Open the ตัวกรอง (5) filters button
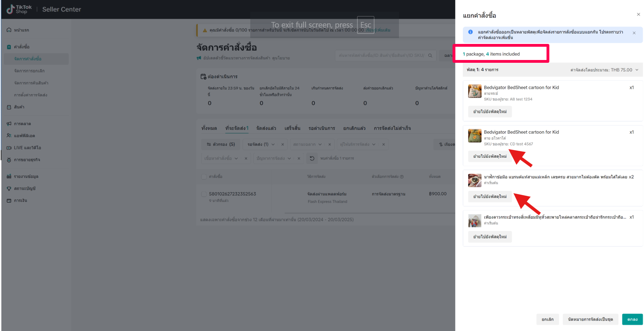Screen dimensions: 644x331 pos(221,144)
